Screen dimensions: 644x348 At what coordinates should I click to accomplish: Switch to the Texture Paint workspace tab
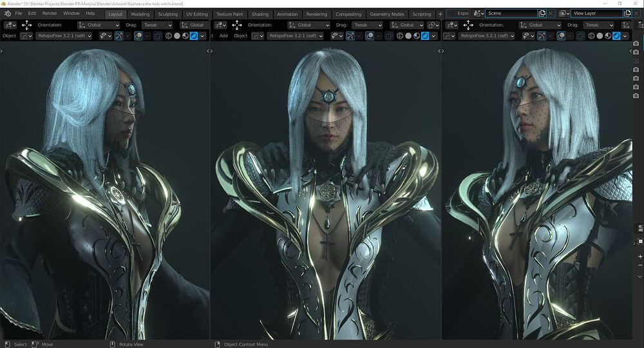point(230,14)
